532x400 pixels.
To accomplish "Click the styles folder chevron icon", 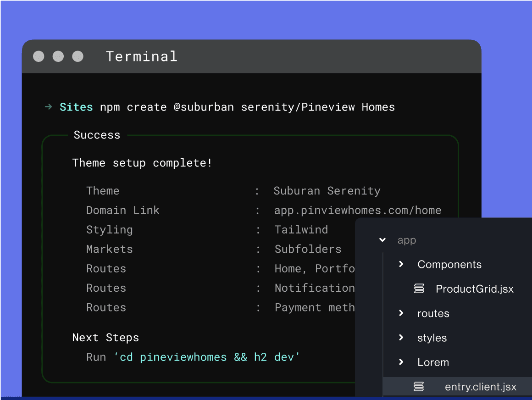I will [401, 338].
